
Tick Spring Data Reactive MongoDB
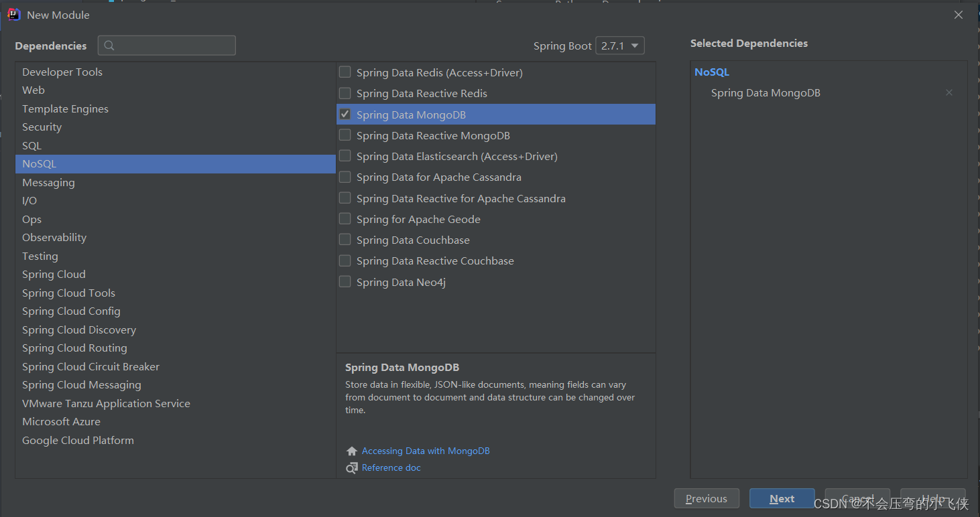345,135
